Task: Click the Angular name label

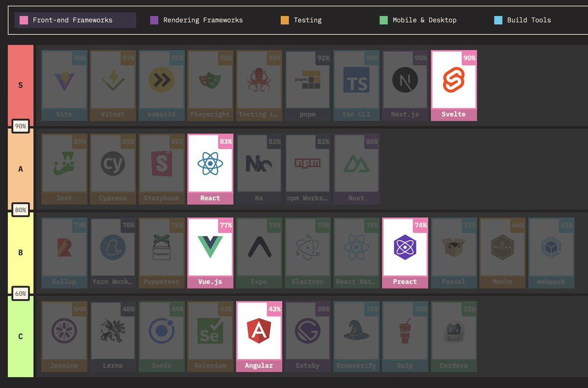Action: 259,365
